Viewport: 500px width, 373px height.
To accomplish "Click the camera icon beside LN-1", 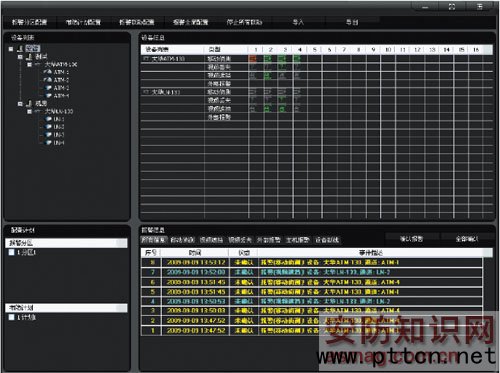I will click(x=48, y=119).
